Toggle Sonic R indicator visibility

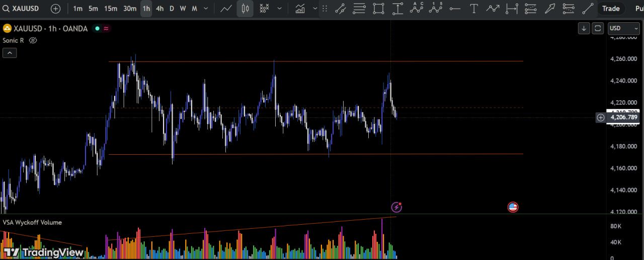click(33, 40)
